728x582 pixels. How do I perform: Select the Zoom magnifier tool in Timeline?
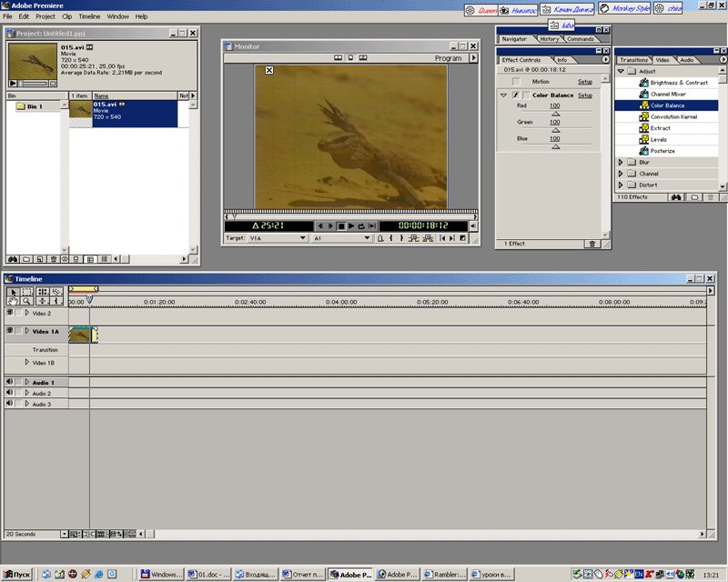click(27, 301)
